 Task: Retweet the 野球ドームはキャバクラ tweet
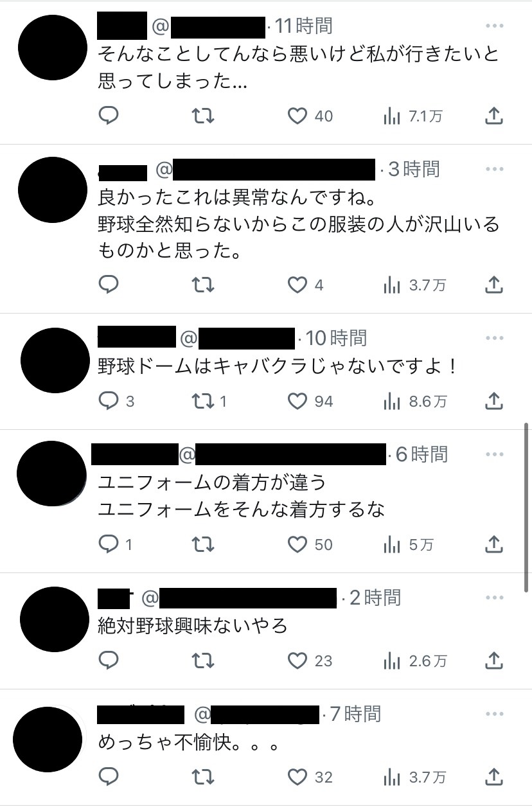click(210, 402)
